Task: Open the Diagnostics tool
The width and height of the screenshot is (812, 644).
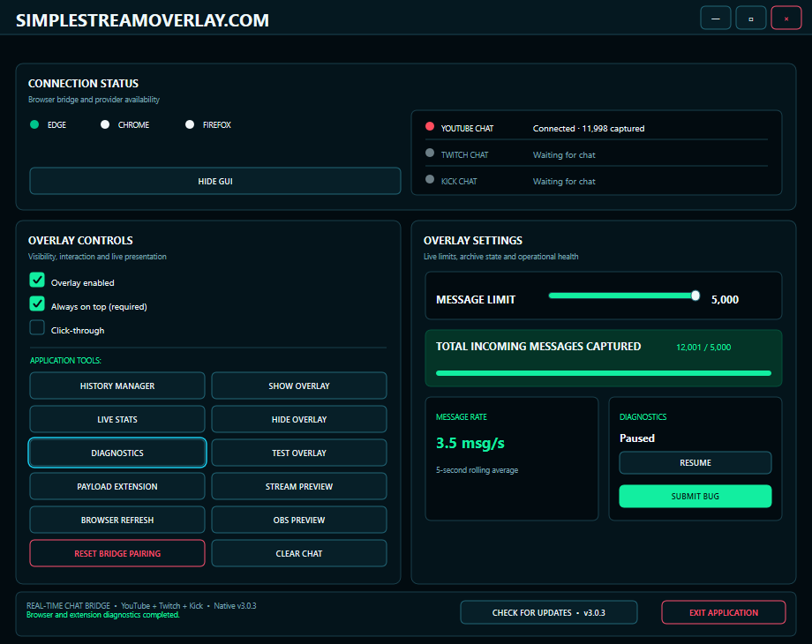Action: click(117, 453)
